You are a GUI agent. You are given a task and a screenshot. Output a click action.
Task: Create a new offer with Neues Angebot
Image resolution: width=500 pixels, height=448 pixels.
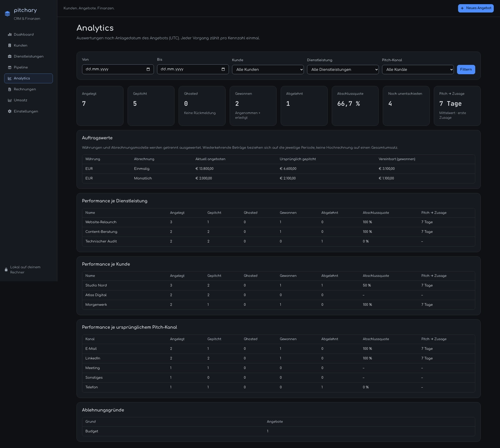[x=476, y=8]
